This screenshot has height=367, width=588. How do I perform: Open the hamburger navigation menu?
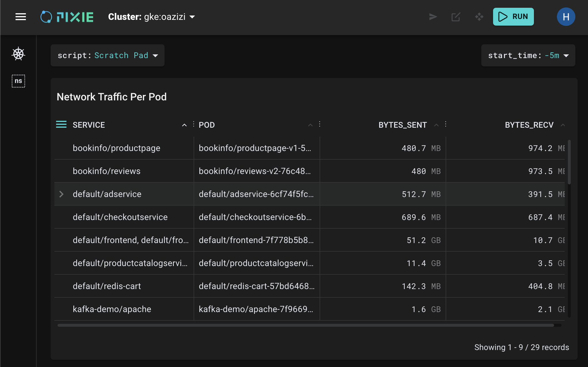[21, 17]
